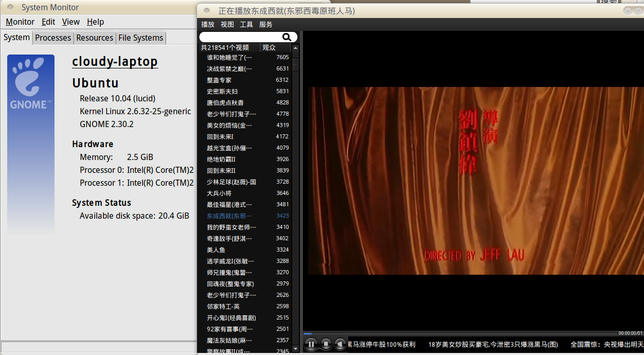Click the video search input field
This screenshot has height=355, width=644.
tap(248, 37)
